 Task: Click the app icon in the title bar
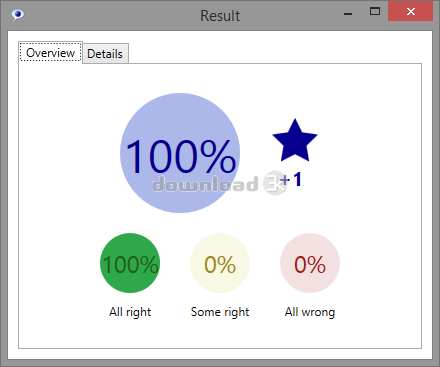(17, 15)
